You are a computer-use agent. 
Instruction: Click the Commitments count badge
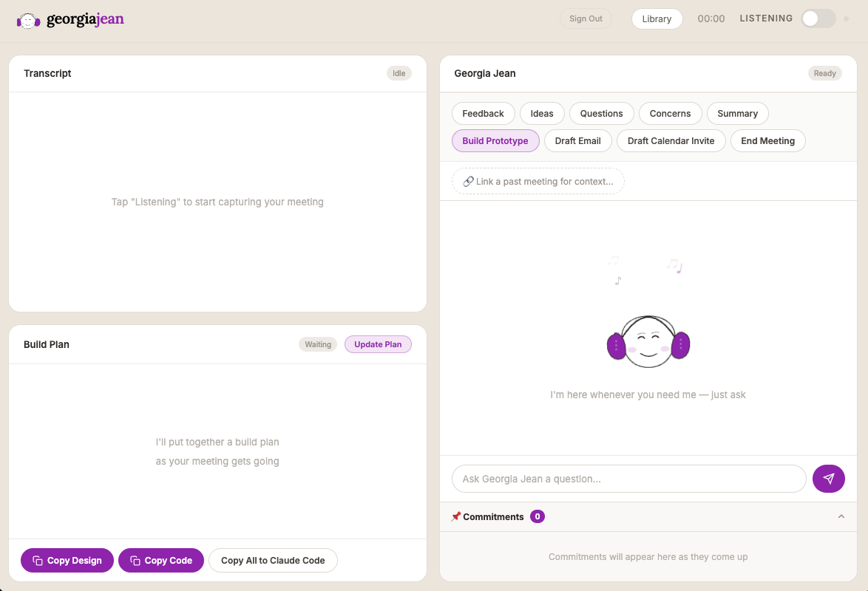coord(538,516)
